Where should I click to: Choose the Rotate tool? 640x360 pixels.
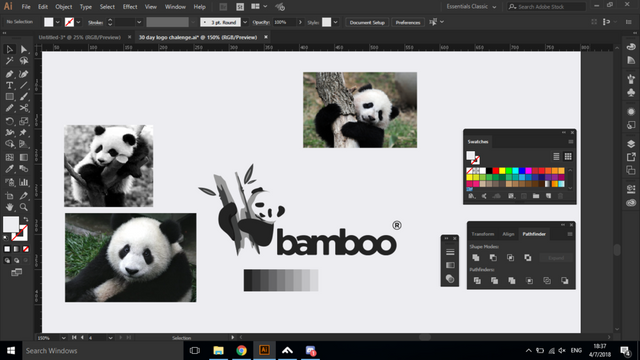click(9, 121)
